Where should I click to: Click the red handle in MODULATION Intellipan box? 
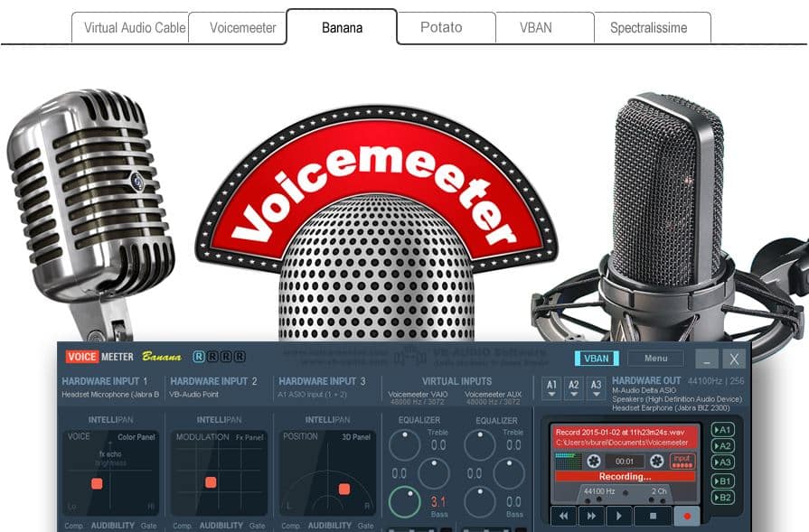[x=211, y=482]
